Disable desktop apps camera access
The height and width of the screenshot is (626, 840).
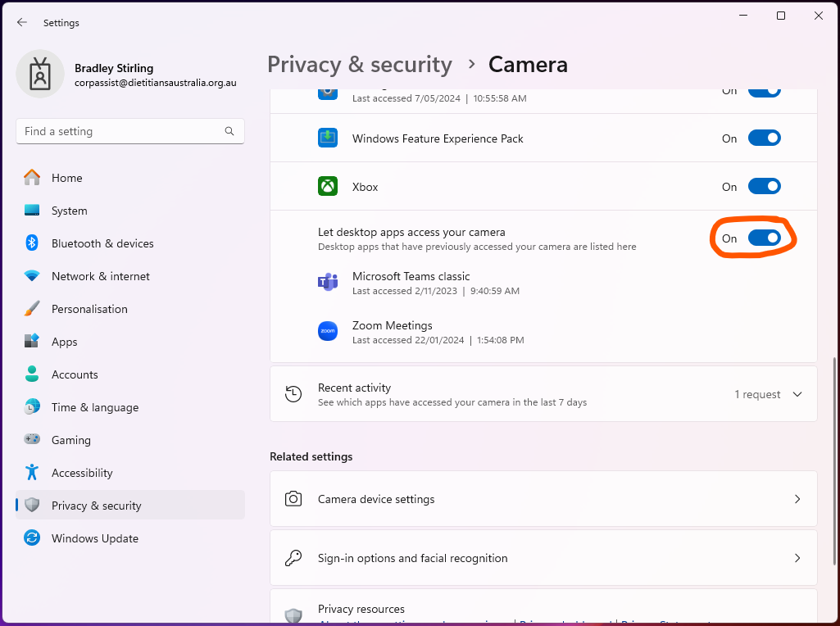point(764,238)
